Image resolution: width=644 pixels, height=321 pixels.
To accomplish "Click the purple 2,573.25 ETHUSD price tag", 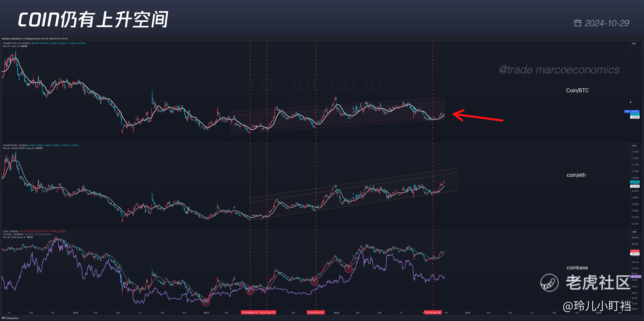I will (x=635, y=277).
